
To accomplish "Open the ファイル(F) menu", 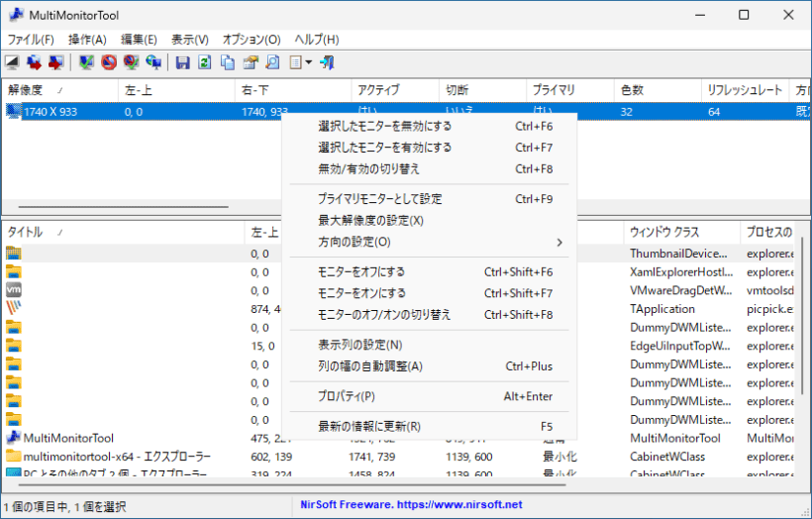I will pyautogui.click(x=31, y=40).
